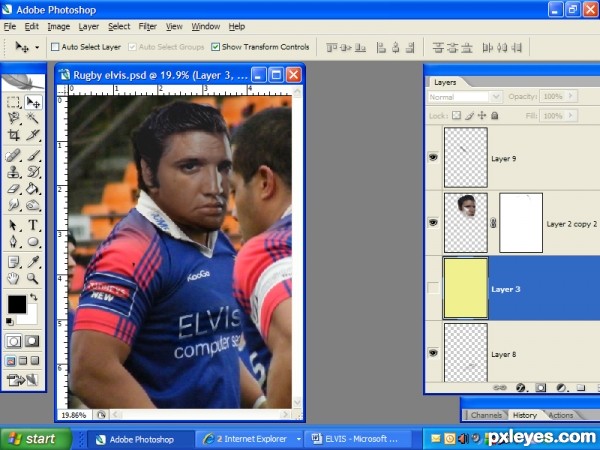The height and width of the screenshot is (450, 600).
Task: Select the Ellipse shape tool
Action: click(x=33, y=241)
